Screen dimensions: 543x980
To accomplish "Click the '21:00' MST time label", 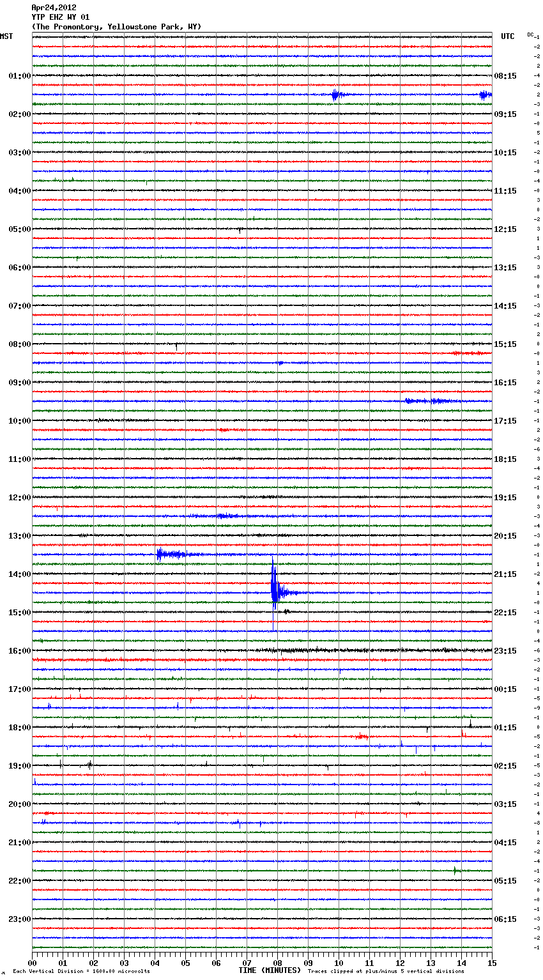I will (19, 843).
